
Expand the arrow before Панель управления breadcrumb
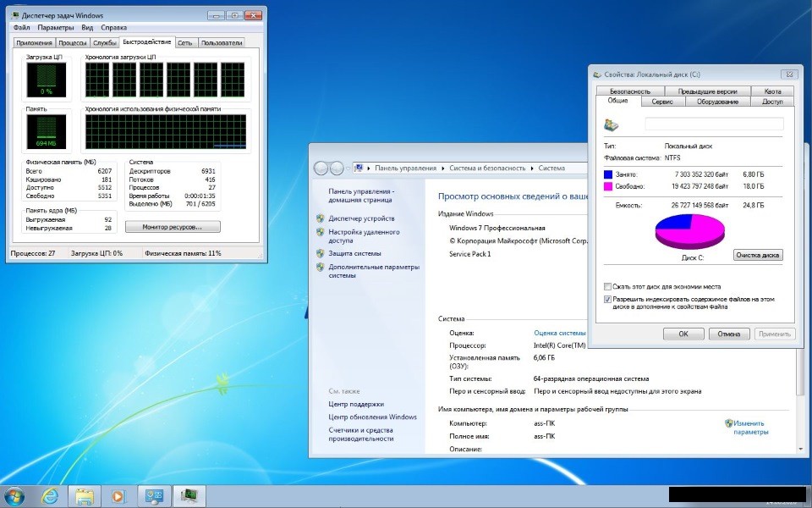[369, 168]
